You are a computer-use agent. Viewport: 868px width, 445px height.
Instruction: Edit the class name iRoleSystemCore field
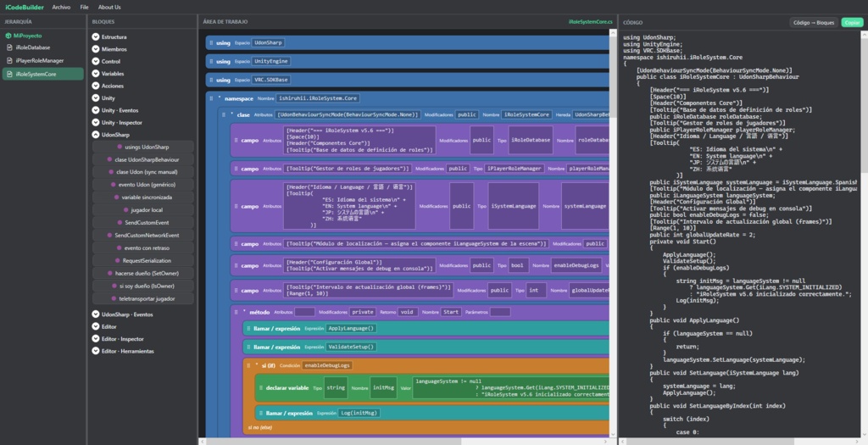pos(526,114)
